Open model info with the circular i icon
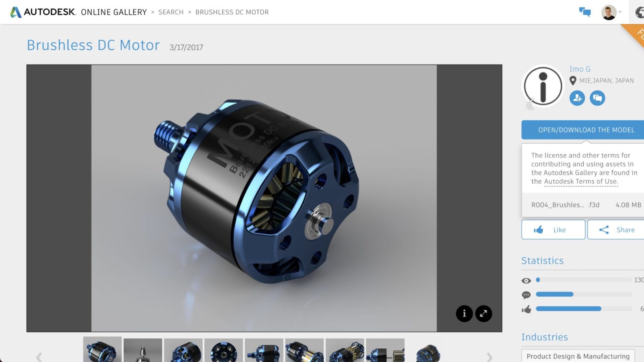Image resolution: width=644 pixels, height=362 pixels. point(464,313)
